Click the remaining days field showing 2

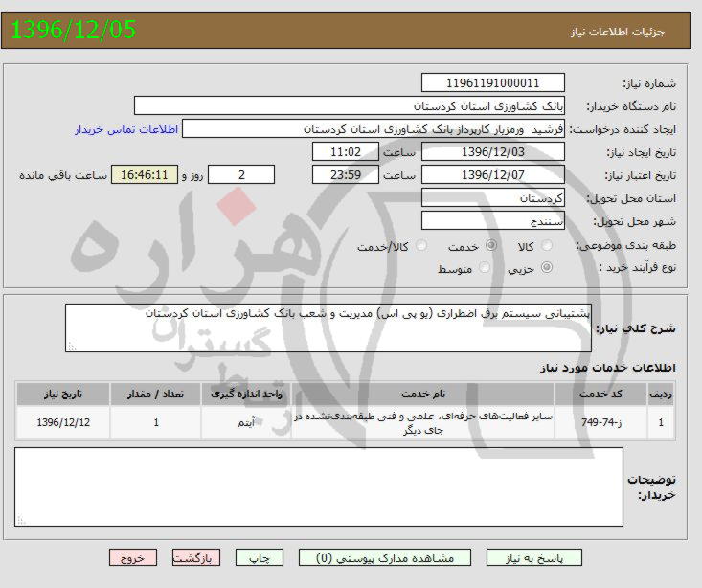pyautogui.click(x=241, y=174)
